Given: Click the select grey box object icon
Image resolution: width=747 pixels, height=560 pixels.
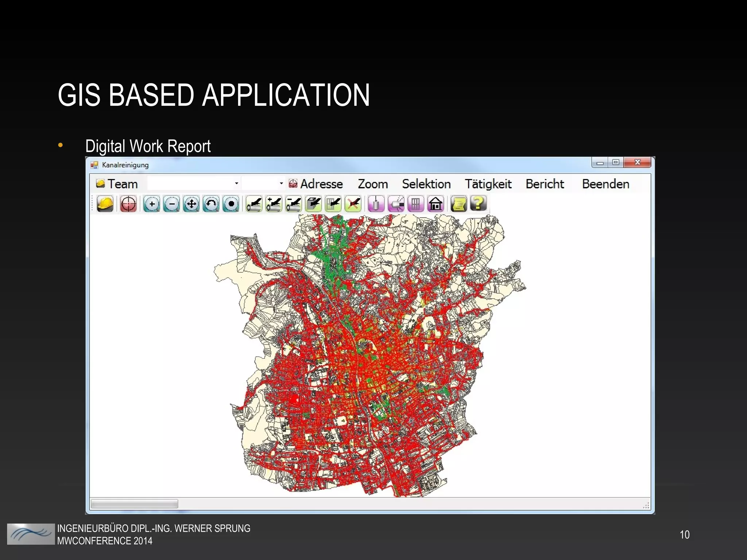Looking at the screenshot, I should (313, 204).
